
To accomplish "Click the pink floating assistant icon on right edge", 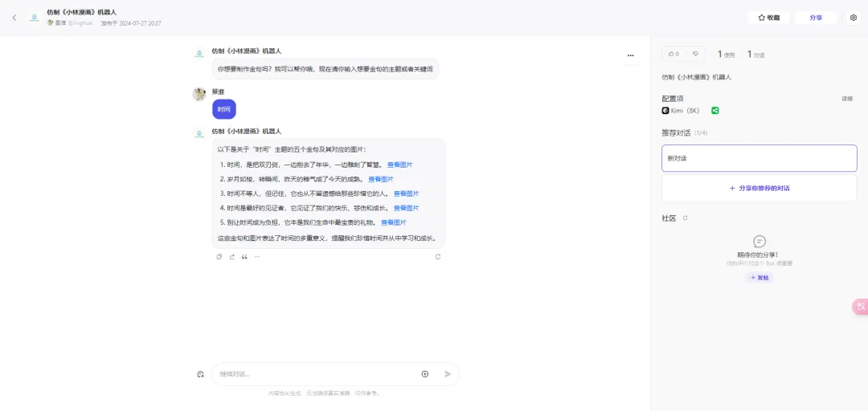I will (860, 307).
